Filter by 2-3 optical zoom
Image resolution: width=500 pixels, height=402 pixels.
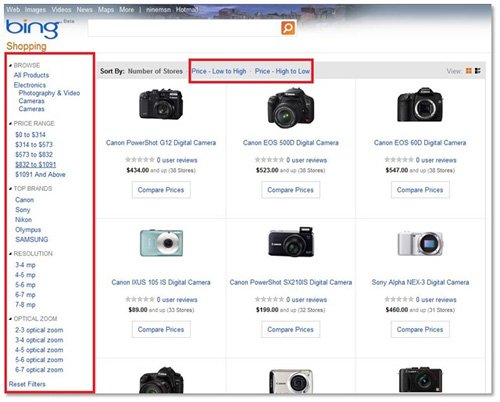[x=39, y=330]
